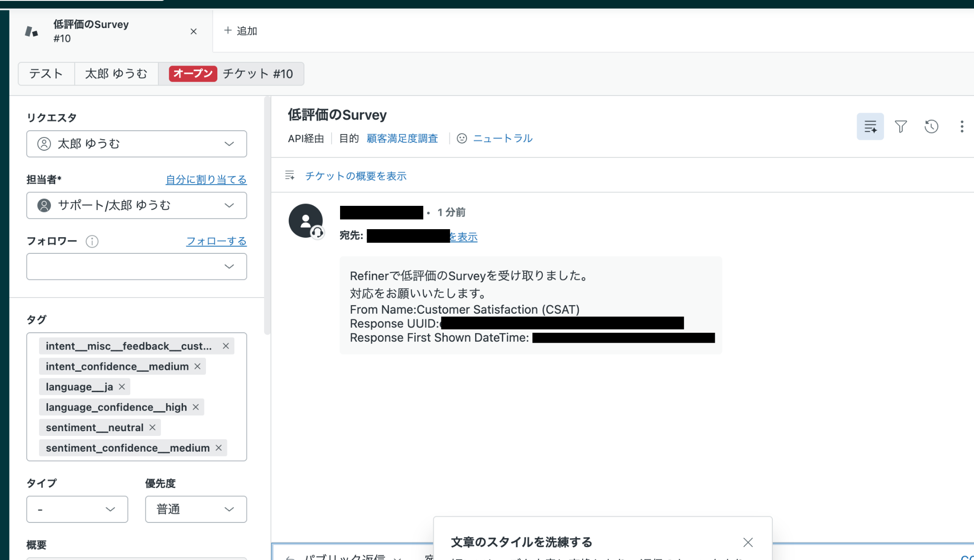Select the テスト breadcrumb tab
The width and height of the screenshot is (974, 560).
point(46,74)
